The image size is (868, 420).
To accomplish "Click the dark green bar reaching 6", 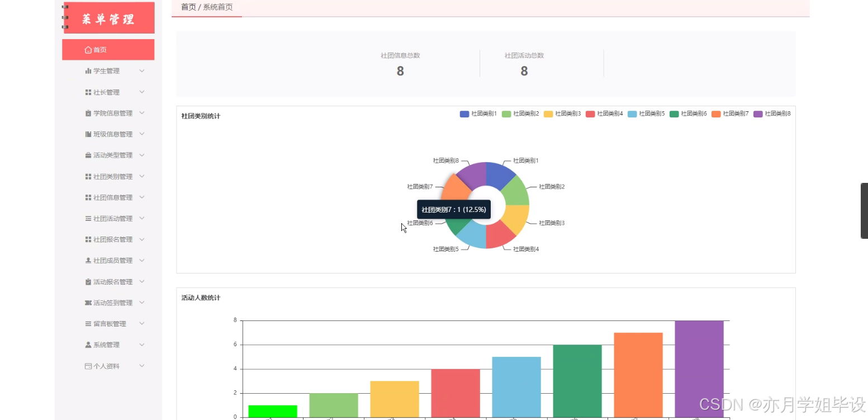I will [x=577, y=381].
